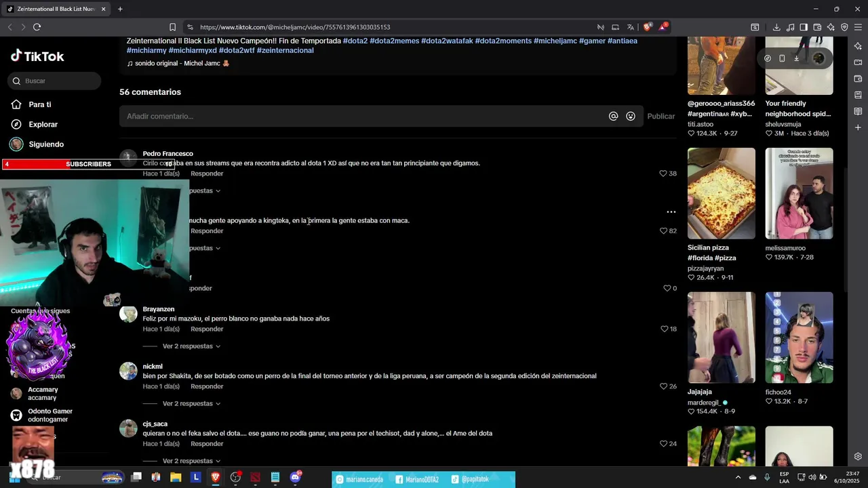This screenshot has height=488, width=868.
Task: Expand replies under cjs_saca's comment
Action: coord(191,461)
